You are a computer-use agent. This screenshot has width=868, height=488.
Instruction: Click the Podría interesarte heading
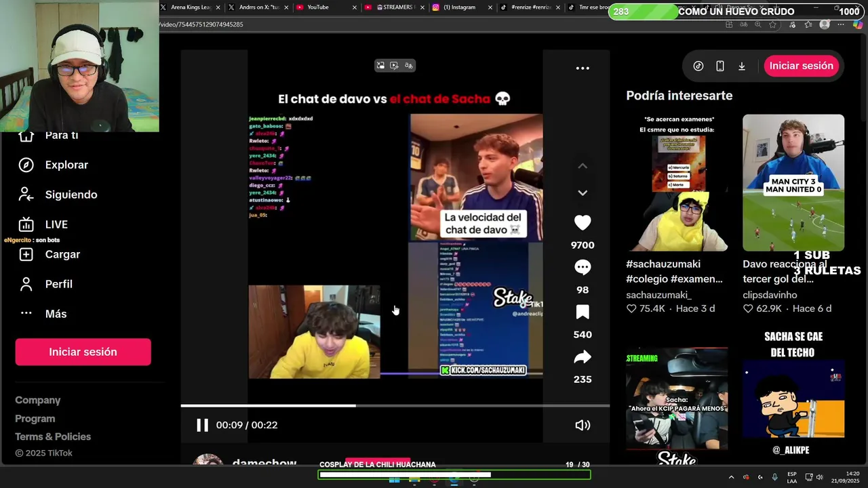[x=679, y=96]
